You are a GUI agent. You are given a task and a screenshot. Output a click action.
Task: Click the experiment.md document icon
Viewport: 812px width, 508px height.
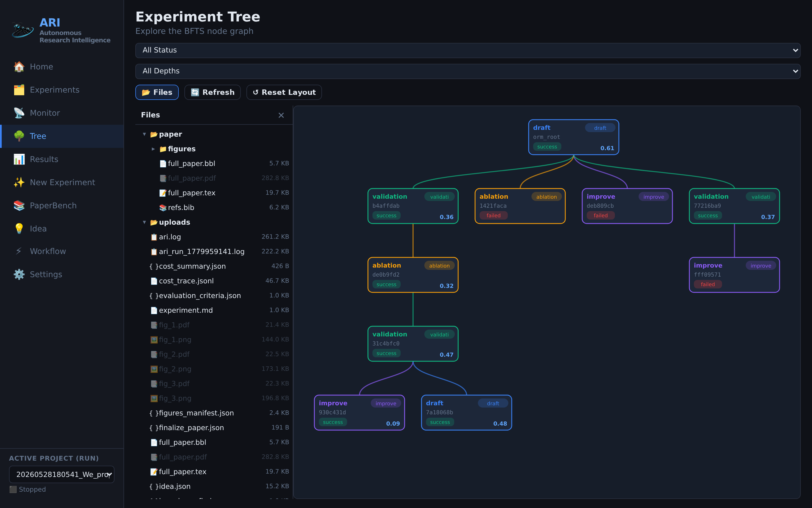154,310
